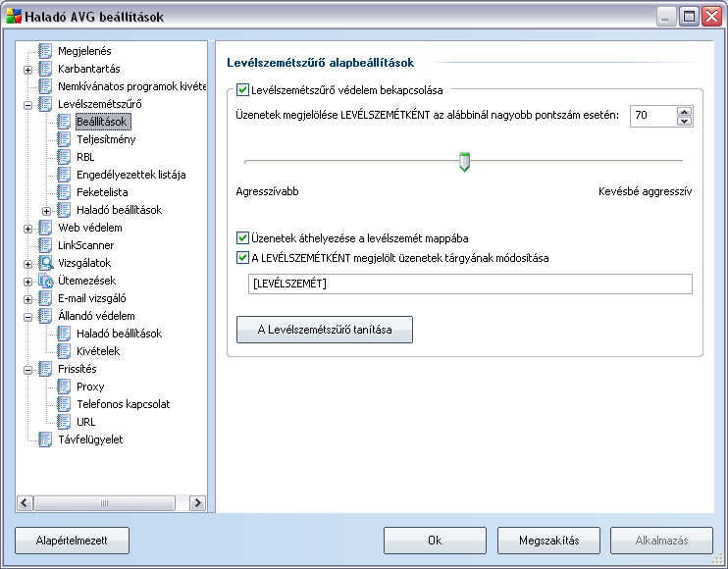Select RBL in the tree
Viewport: 728px width, 569px height.
(85, 157)
